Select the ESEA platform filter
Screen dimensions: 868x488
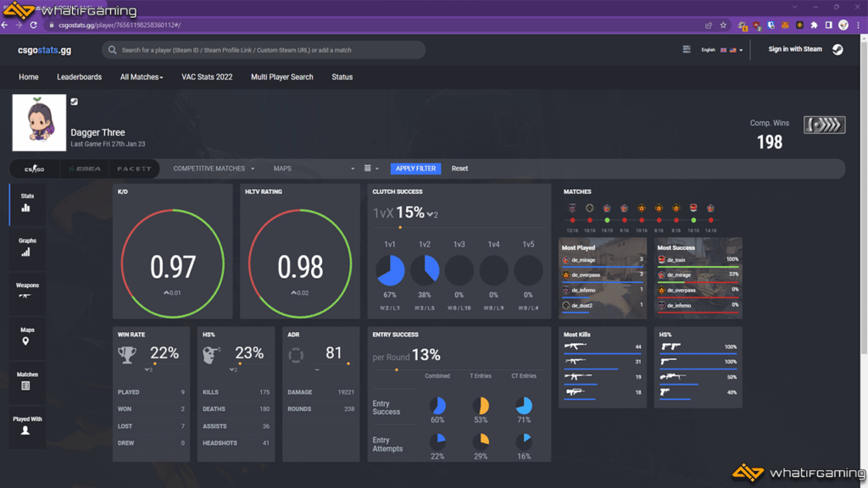(x=85, y=169)
